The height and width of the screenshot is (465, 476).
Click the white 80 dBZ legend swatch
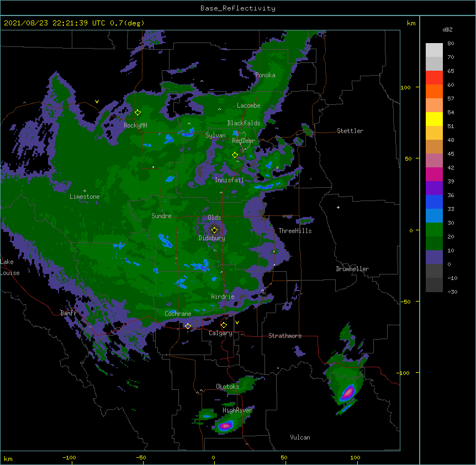coord(434,50)
